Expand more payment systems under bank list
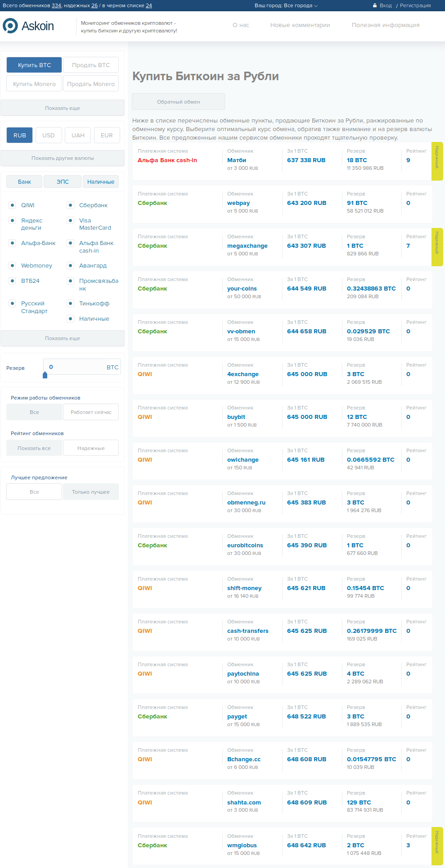 pyautogui.click(x=63, y=338)
